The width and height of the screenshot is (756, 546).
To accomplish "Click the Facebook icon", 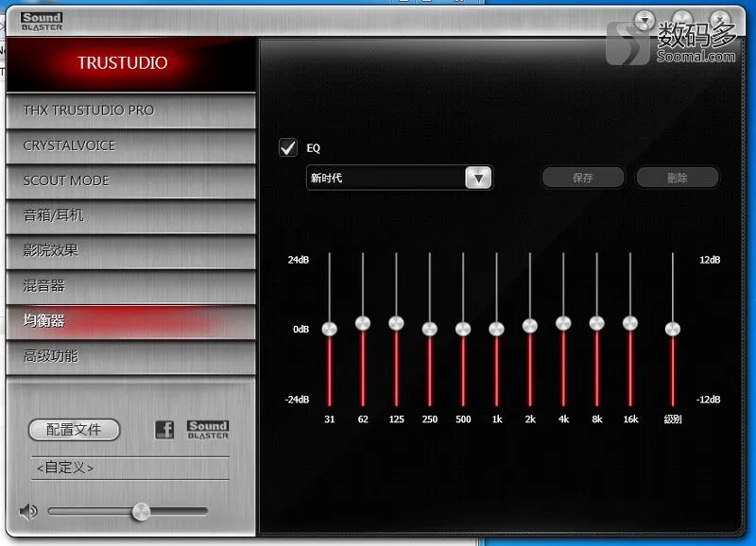I will pos(164,429).
